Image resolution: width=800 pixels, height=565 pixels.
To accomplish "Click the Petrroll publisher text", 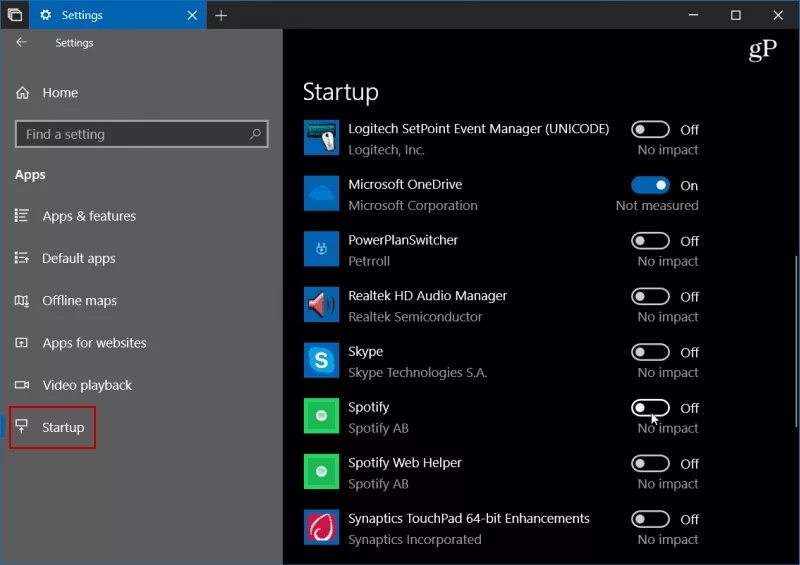I will pos(369,261).
